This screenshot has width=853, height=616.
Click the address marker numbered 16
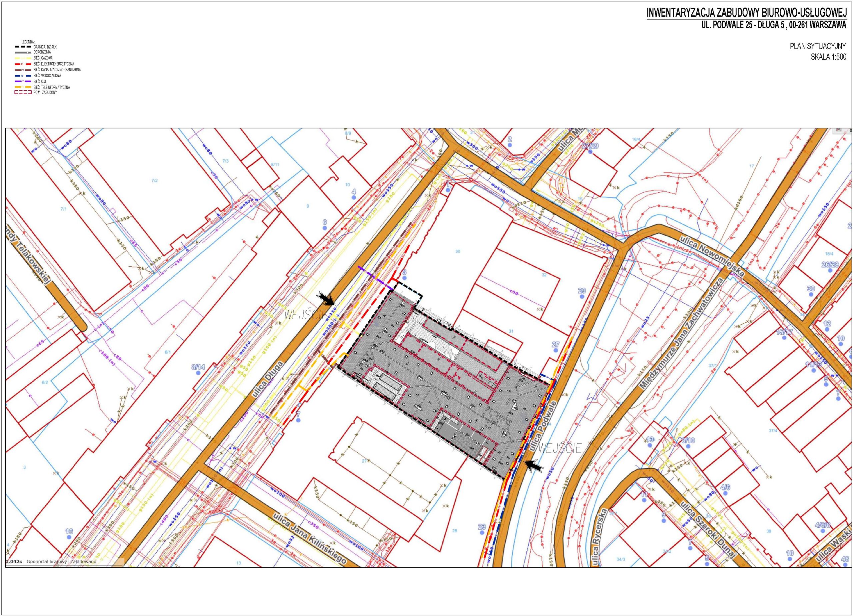pyautogui.click(x=69, y=537)
